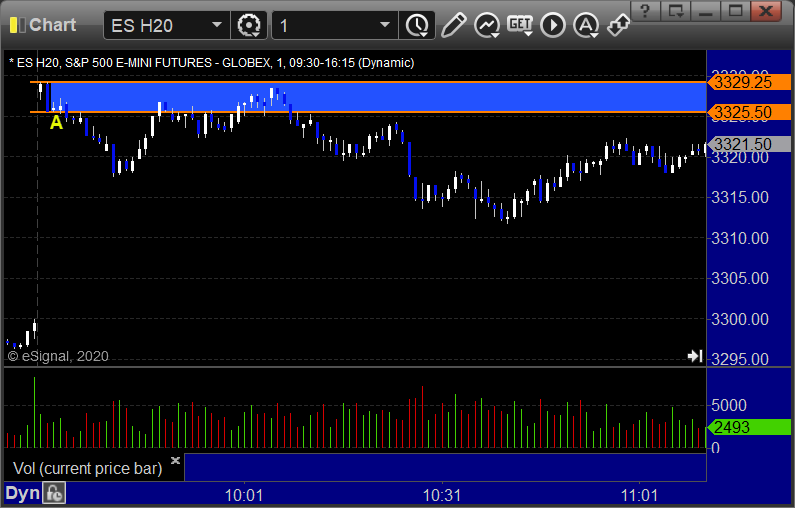Select the blue shaded price zone
Screen dimensions: 795x508
(378, 97)
